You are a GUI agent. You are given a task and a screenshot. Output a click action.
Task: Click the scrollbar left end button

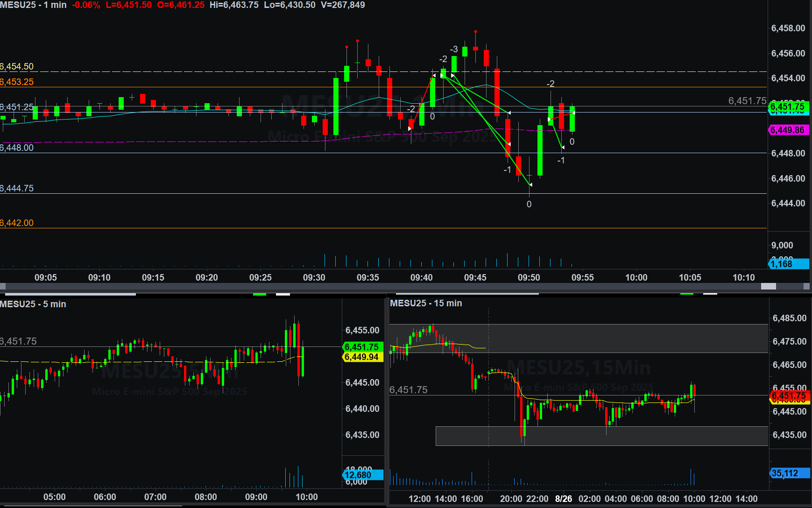click(x=3, y=286)
